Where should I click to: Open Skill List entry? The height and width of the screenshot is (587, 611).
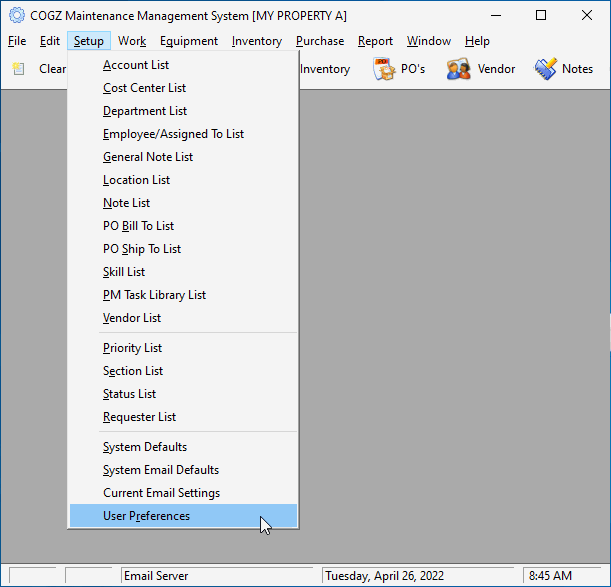(183, 272)
